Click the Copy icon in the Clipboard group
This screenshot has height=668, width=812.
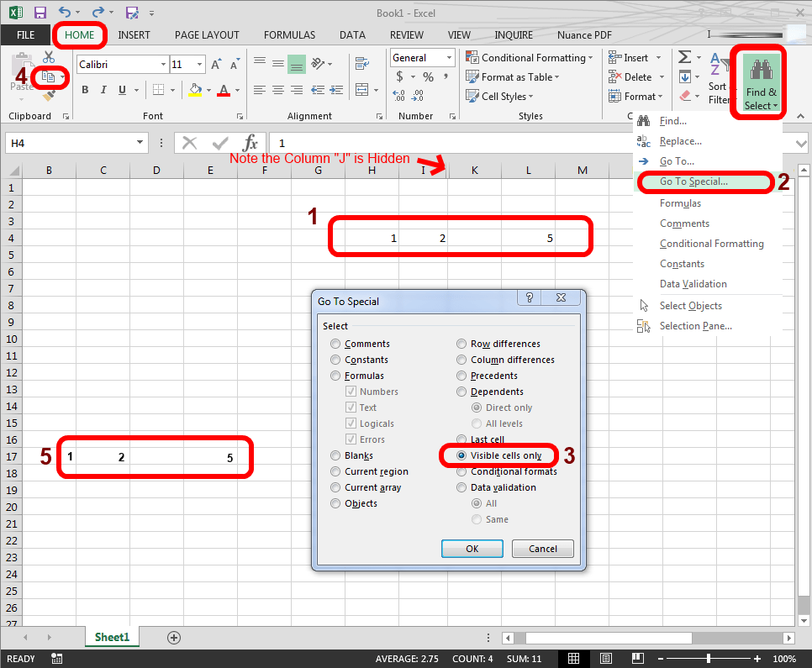coord(48,76)
